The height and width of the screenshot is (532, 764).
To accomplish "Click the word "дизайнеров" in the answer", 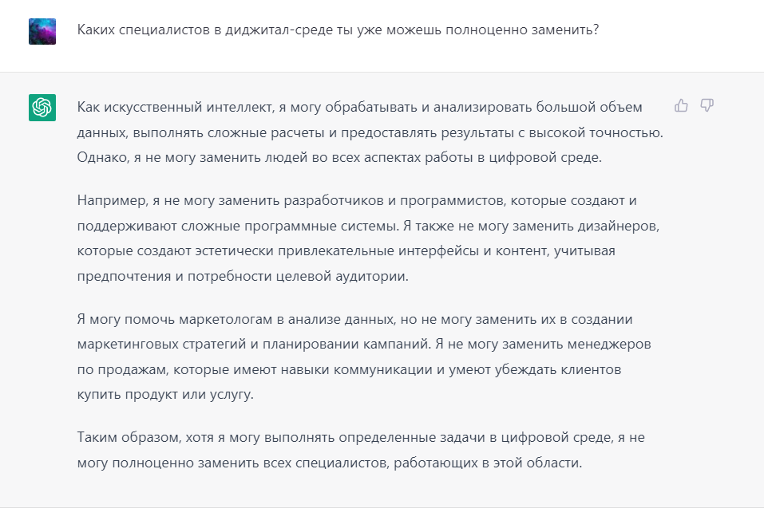I will 618,227.
